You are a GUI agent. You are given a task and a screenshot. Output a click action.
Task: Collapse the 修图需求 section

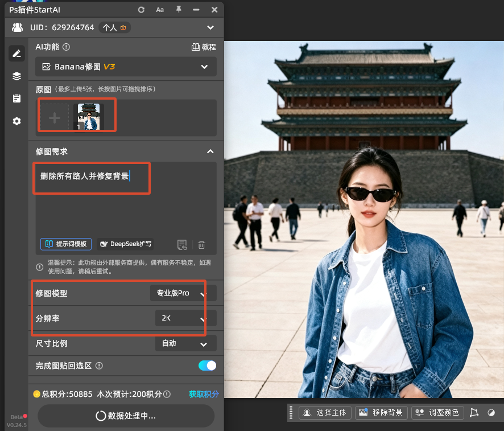(210, 151)
